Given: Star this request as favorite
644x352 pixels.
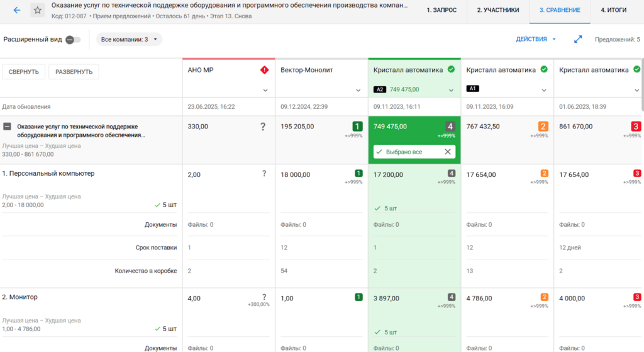Looking at the screenshot, I should coord(37,11).
